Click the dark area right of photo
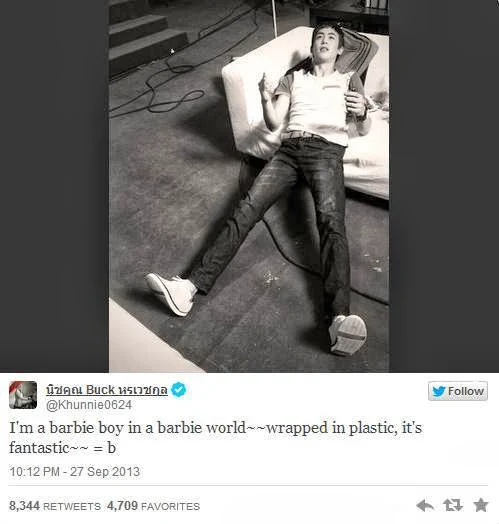Image resolution: width=499 pixels, height=524 pixels. 444,186
